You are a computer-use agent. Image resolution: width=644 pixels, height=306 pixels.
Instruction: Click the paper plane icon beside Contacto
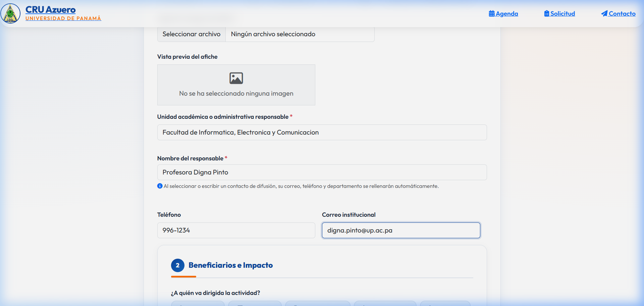[604, 13]
